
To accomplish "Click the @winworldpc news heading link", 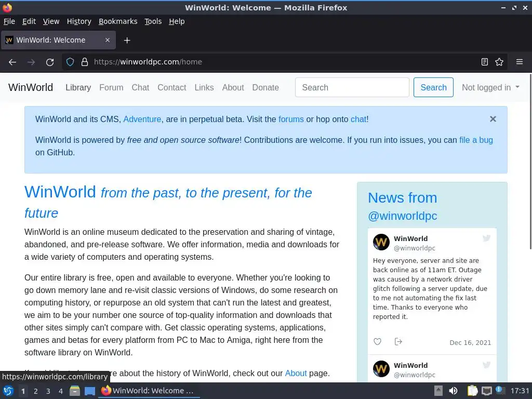I will click(403, 216).
